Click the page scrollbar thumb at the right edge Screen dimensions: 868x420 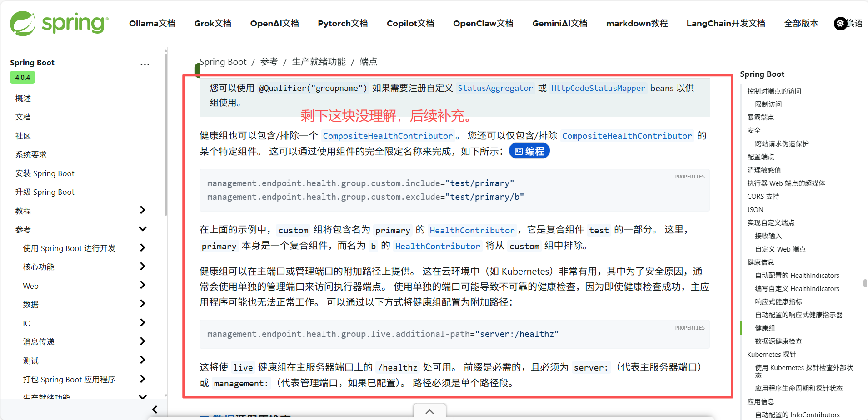click(865, 283)
